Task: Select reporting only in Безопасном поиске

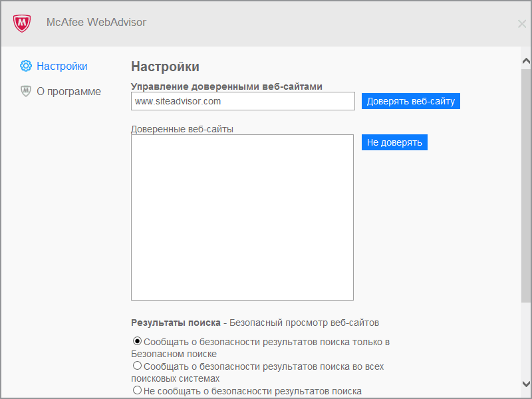Action: coord(137,340)
